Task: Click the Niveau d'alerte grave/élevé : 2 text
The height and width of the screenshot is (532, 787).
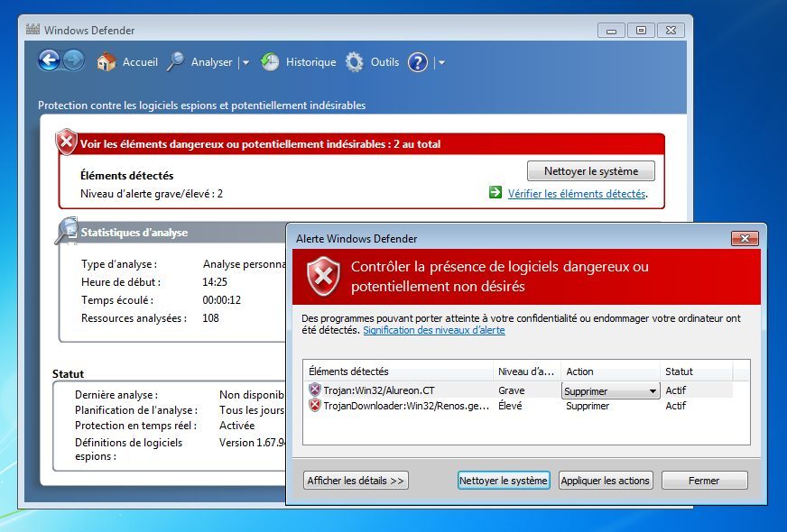Action: tap(152, 194)
